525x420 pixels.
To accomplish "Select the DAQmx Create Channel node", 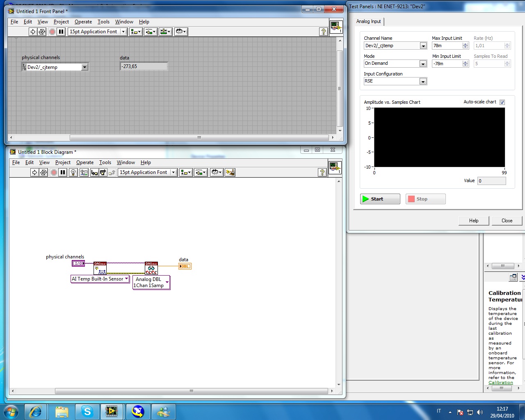I will [x=100, y=268].
